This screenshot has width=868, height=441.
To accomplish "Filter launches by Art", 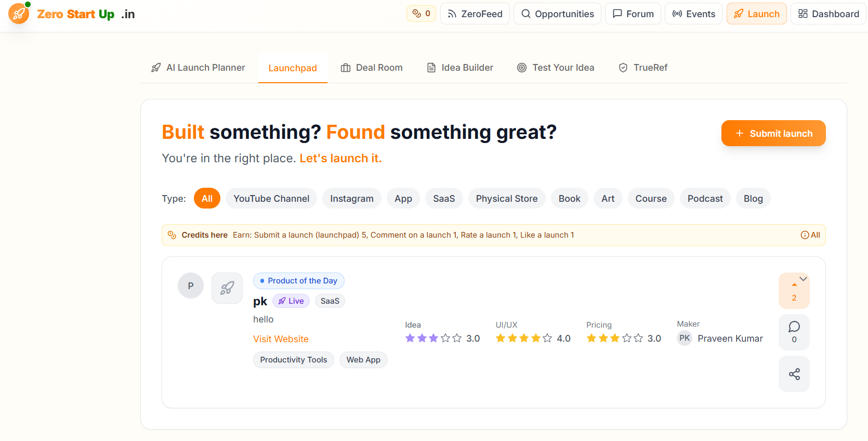I will click(x=608, y=198).
